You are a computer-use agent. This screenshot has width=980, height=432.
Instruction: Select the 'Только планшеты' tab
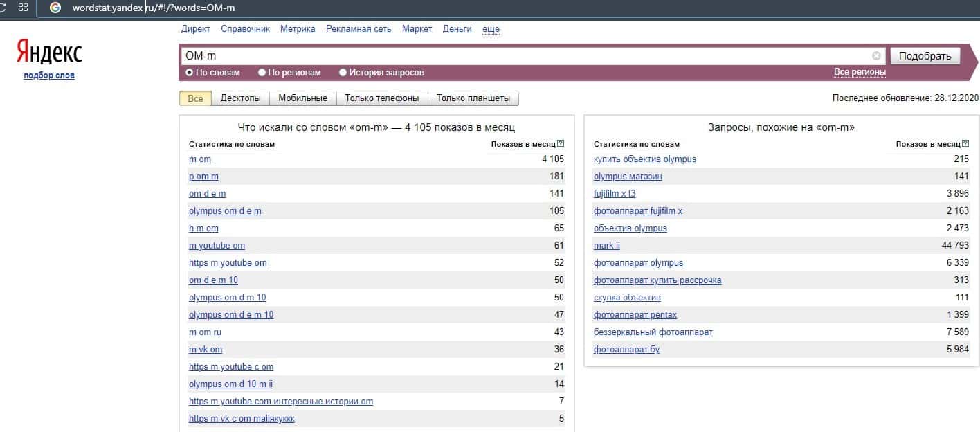[473, 98]
